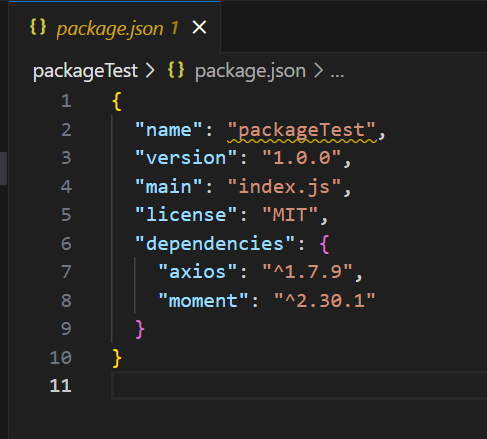Click the opening yellow brace on line 1
This screenshot has width=487, height=439.
pyautogui.click(x=117, y=101)
